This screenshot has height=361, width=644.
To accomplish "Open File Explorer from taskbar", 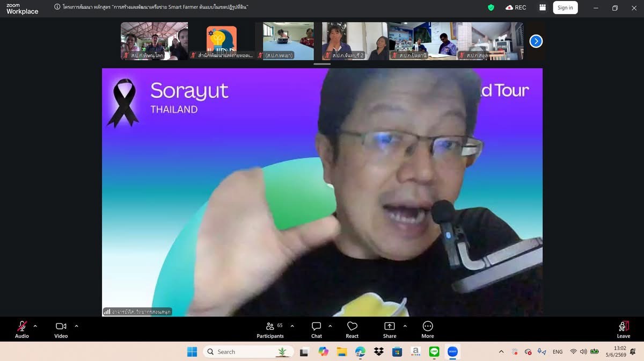I will [342, 352].
